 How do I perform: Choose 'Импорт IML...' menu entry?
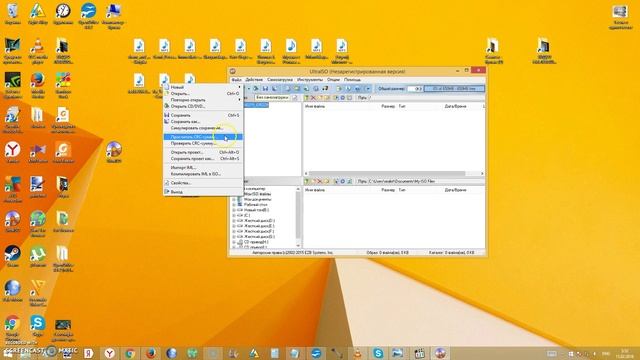tap(203, 168)
